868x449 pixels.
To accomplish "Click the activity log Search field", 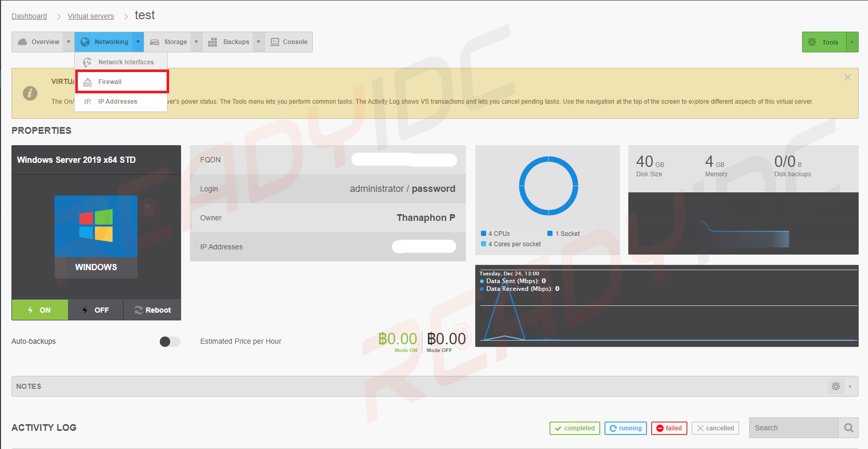I will (794, 428).
